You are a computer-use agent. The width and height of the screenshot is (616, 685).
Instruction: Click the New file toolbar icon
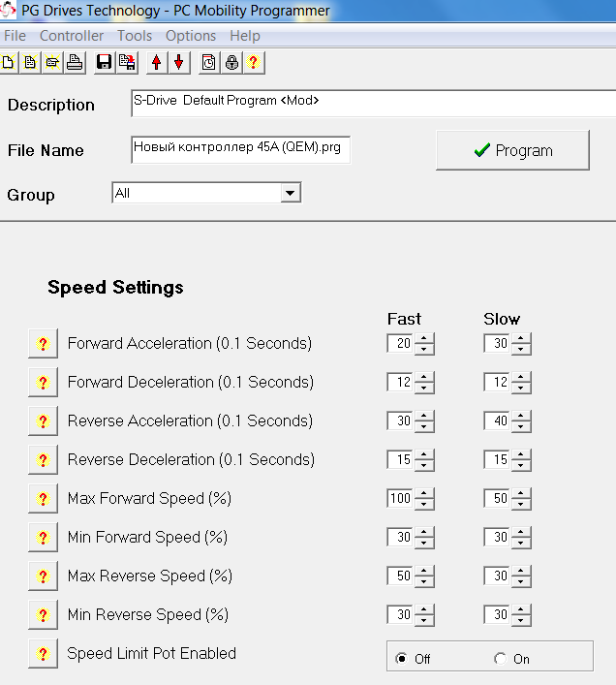pos(9,63)
